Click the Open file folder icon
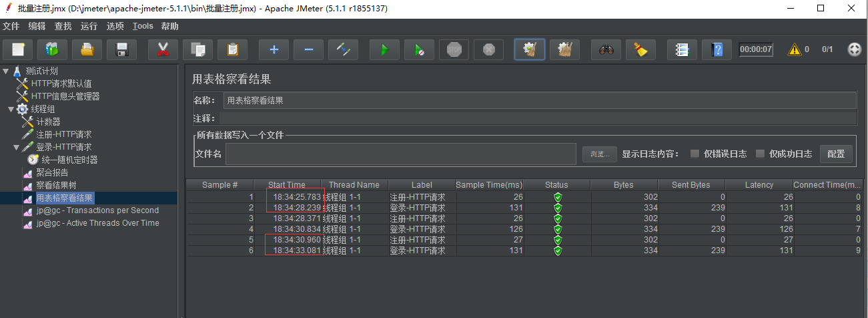Screen dimensions: 868x318 pyautogui.click(x=87, y=49)
